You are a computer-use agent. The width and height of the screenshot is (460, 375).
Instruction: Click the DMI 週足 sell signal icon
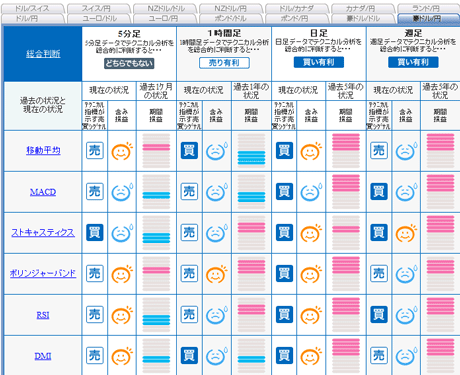pyautogui.click(x=379, y=355)
